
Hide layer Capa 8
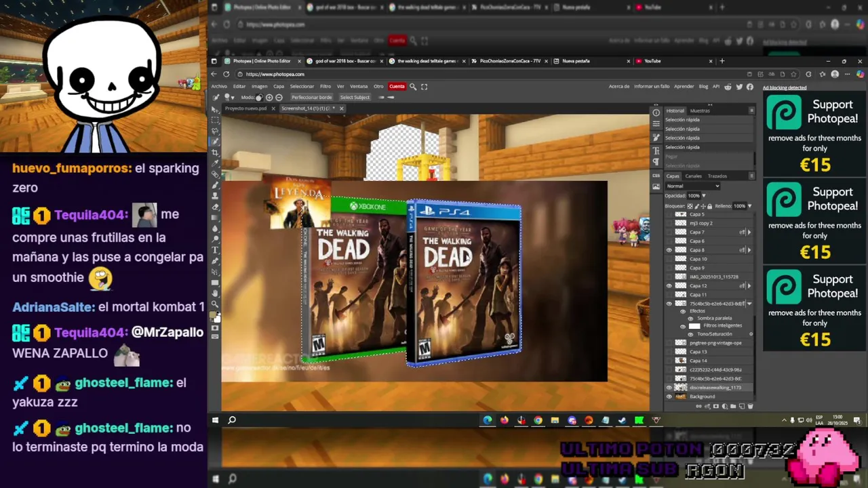tap(669, 250)
